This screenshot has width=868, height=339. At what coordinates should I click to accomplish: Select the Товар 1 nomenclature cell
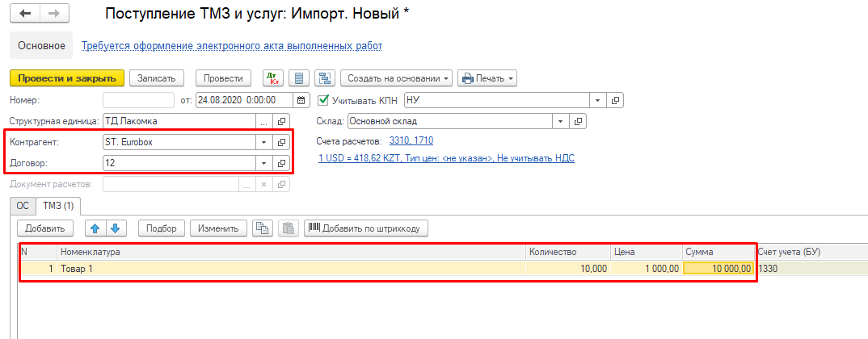[291, 268]
